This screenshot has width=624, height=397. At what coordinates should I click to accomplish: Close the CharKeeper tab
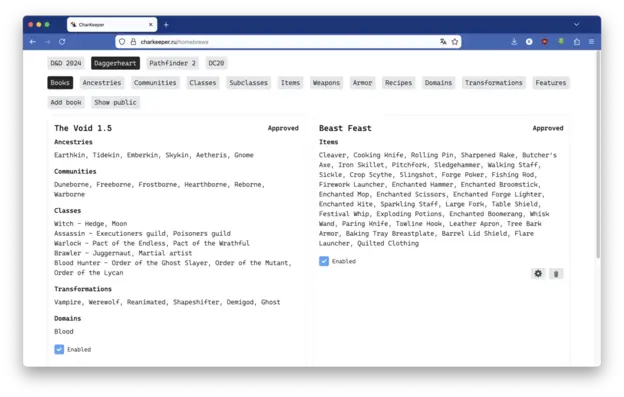coord(151,25)
